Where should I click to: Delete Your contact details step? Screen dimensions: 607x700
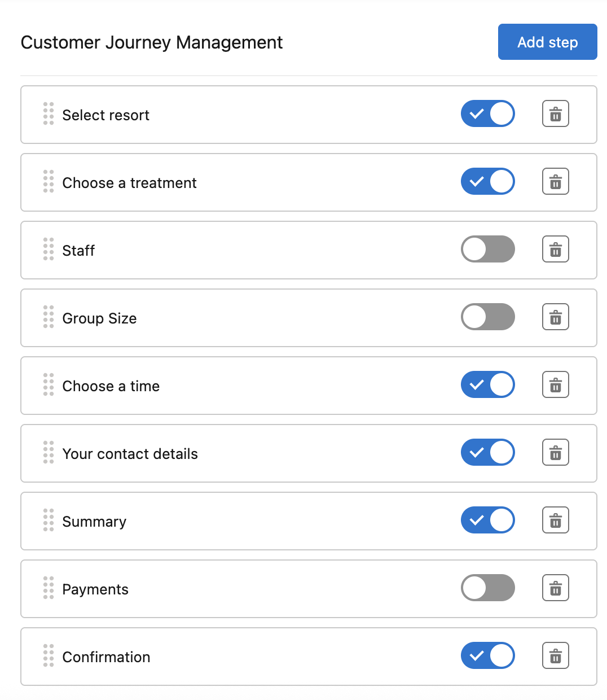pyautogui.click(x=555, y=453)
